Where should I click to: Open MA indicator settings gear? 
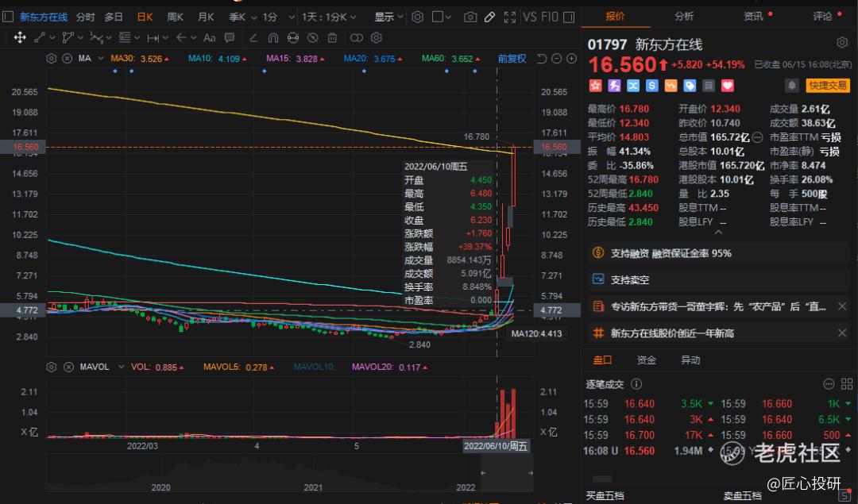tap(52, 59)
